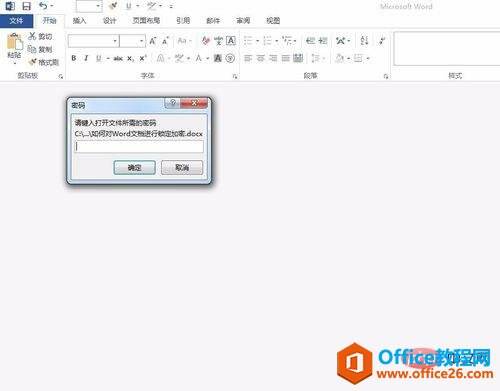
Task: Toggle underline formatting
Action: [x=99, y=58]
